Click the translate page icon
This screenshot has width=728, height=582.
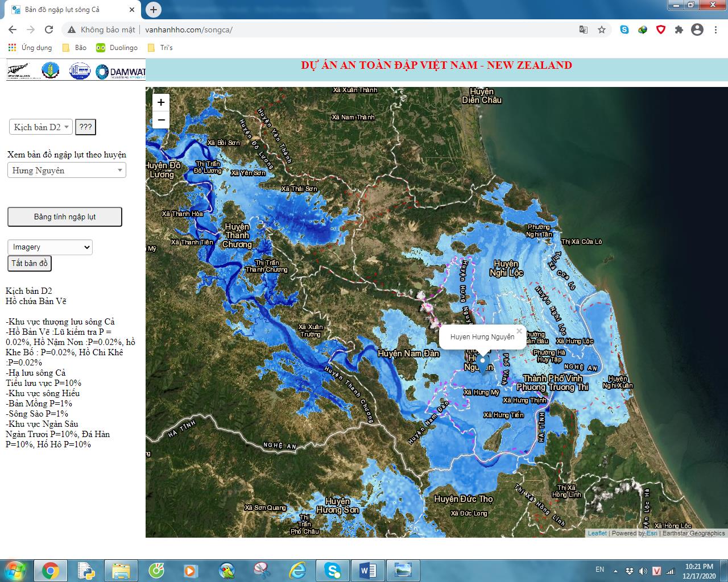pyautogui.click(x=584, y=30)
